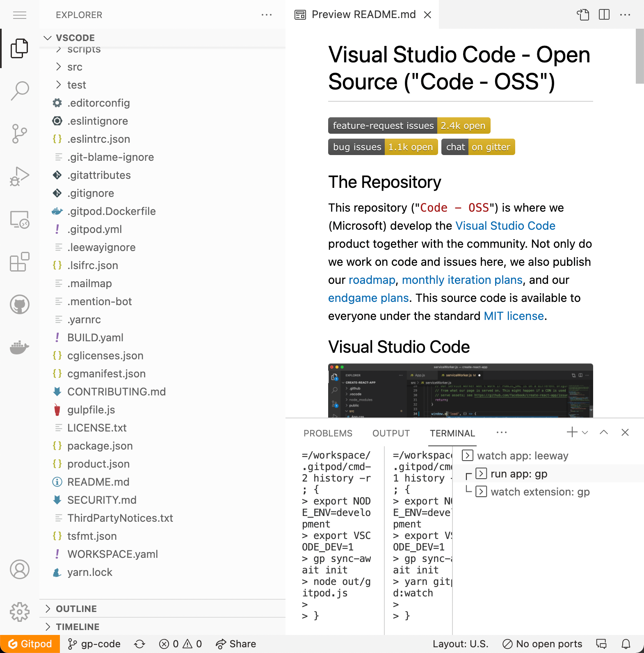The height and width of the screenshot is (653, 644).
Task: Expand the OUTLINE section
Action: [x=76, y=609]
